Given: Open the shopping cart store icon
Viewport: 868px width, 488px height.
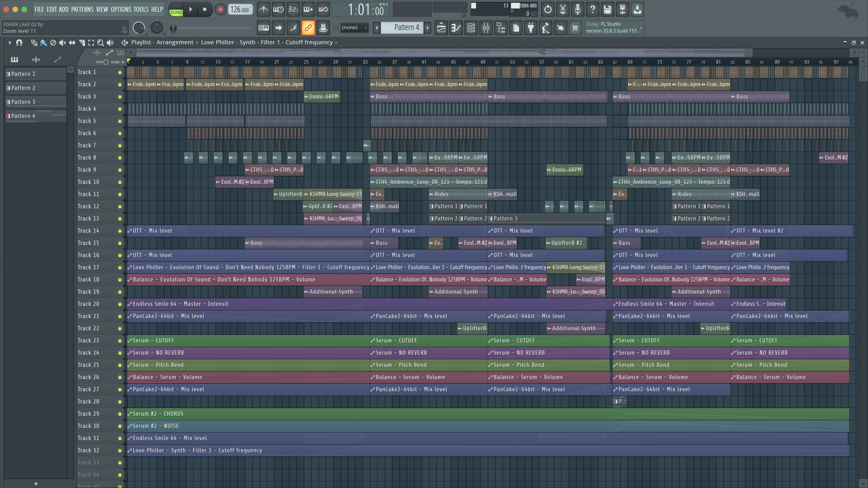Looking at the screenshot, I should point(575,28).
